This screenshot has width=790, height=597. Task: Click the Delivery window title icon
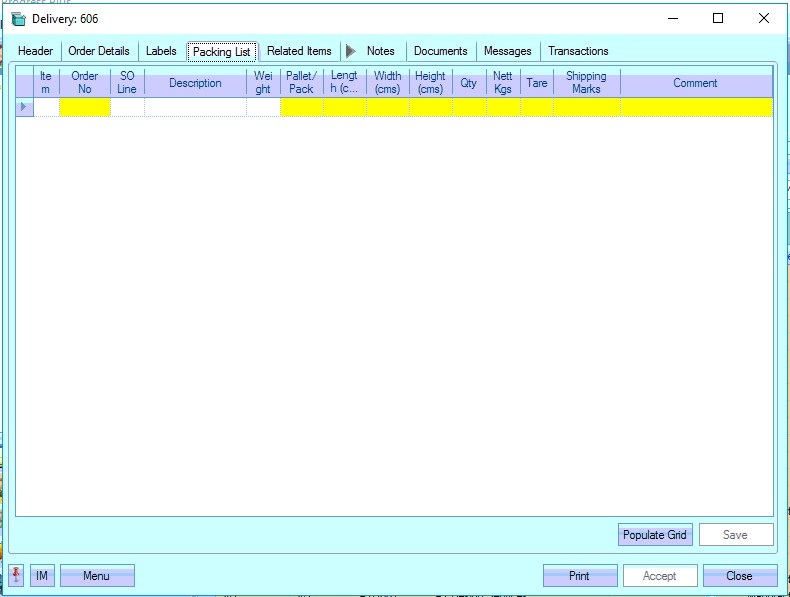pyautogui.click(x=18, y=19)
